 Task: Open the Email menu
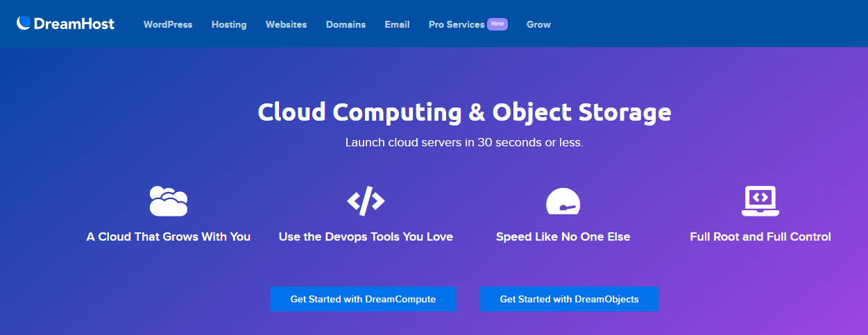[398, 24]
